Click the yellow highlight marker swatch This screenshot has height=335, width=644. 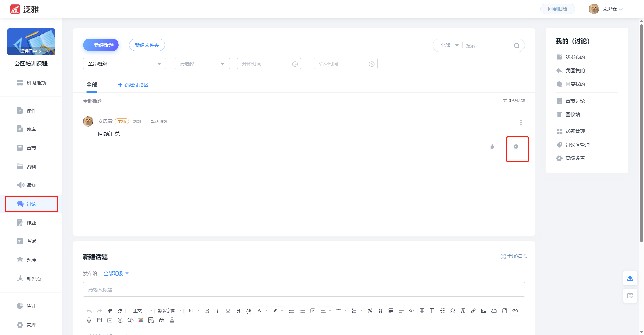pyautogui.click(x=275, y=311)
